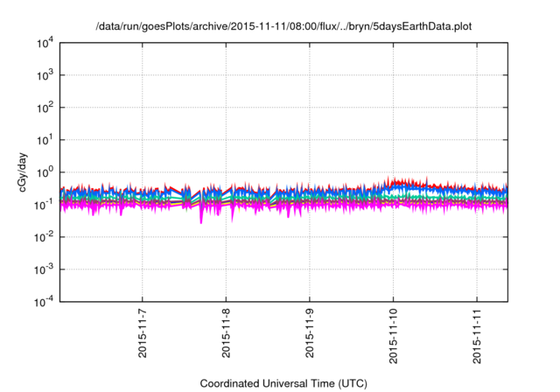Click the 2015-11-7 date label
Image resolution: width=560 pixels, height=392 pixels.
142,333
